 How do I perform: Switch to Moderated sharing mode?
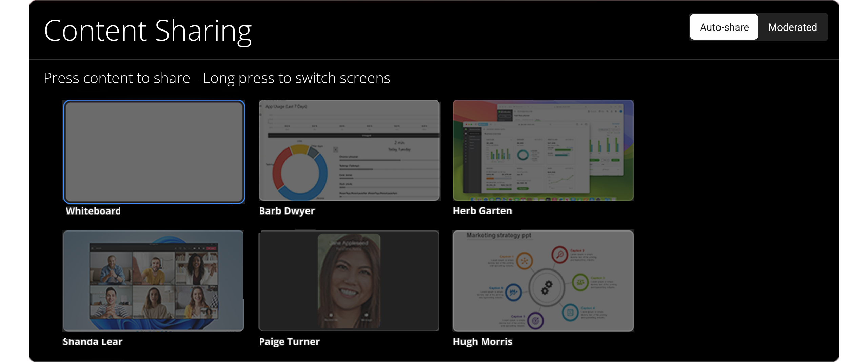792,27
